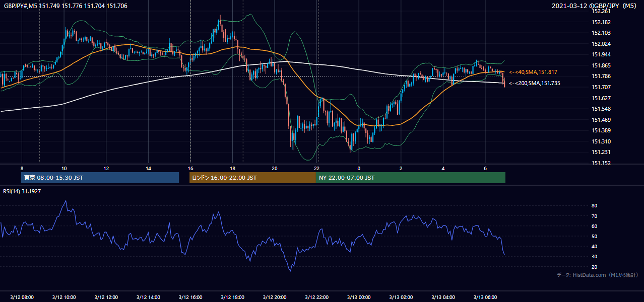The height and width of the screenshot is (302, 644).
Task: Click price level 151.231 on the axis
Action: pyautogui.click(x=601, y=152)
